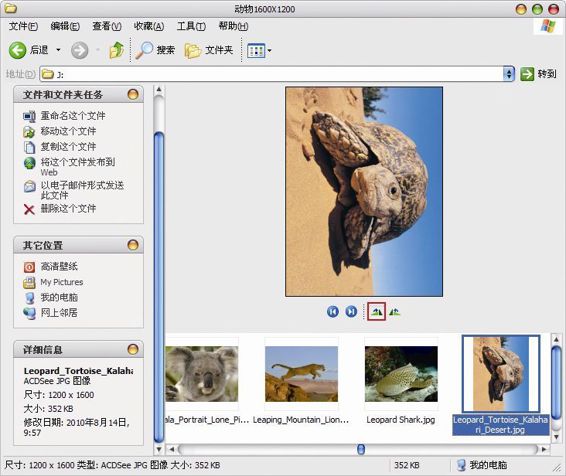Viewport: 566px width, 476px height.
Task: Click the red X delete file icon
Action: click(29, 209)
